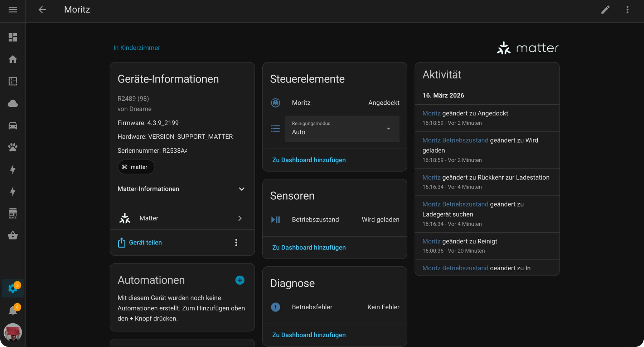The image size is (644, 347).
Task: Add Steuerelemente to dashboard
Action: (309, 160)
